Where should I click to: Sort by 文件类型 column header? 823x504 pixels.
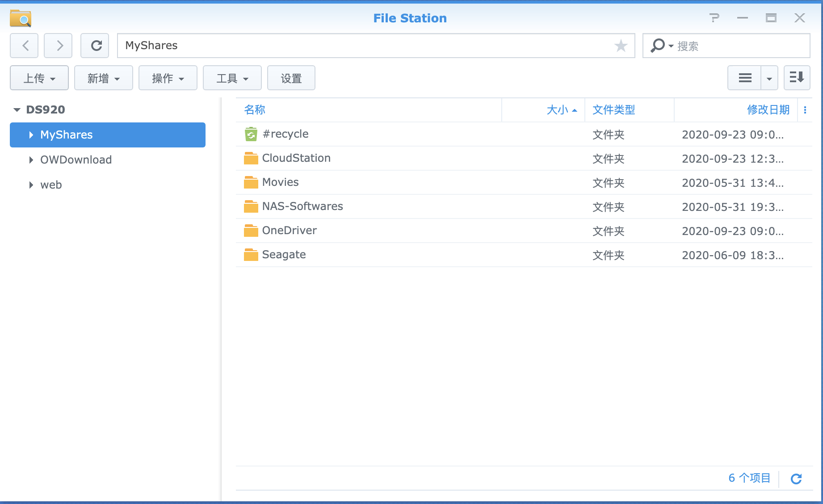630,110
